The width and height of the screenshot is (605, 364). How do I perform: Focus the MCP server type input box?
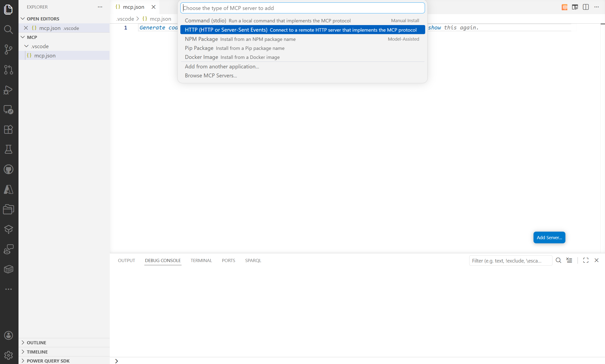point(302,8)
